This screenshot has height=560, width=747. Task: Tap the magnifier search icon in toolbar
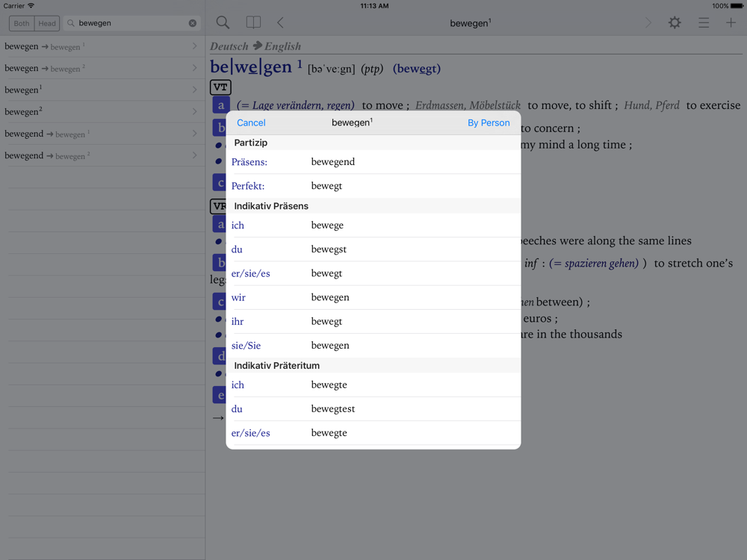click(223, 22)
